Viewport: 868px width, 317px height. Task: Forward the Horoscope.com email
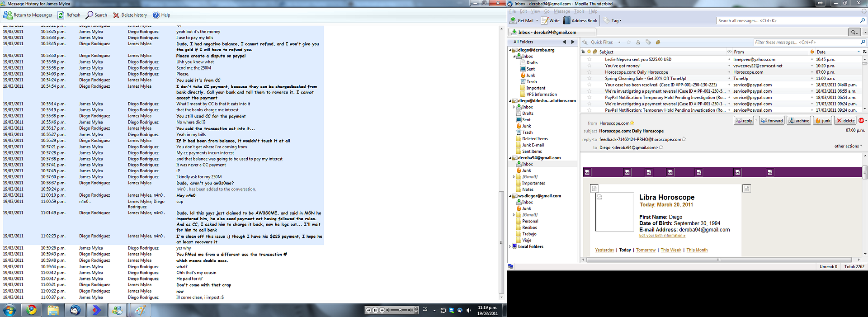tap(772, 121)
